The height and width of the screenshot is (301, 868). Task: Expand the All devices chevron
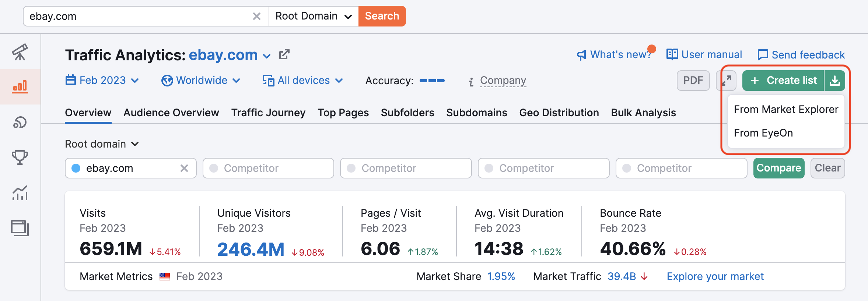pos(339,81)
